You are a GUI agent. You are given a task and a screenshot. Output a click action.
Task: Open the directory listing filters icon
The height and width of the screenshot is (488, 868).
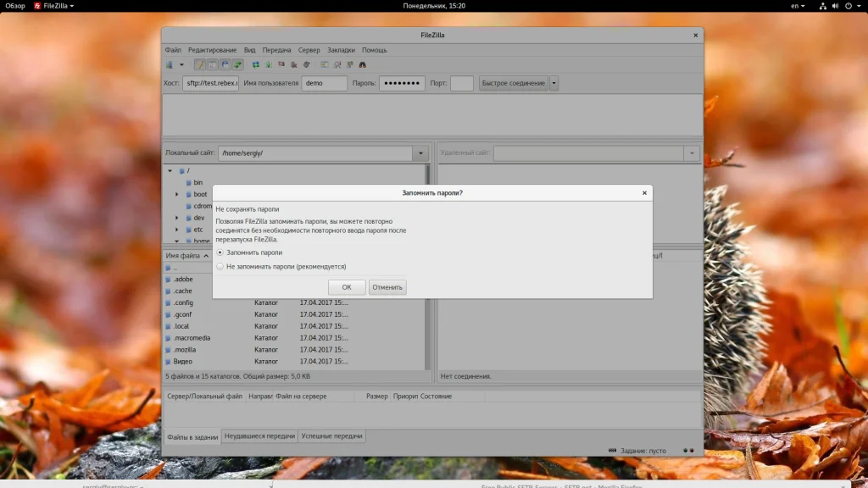[325, 64]
